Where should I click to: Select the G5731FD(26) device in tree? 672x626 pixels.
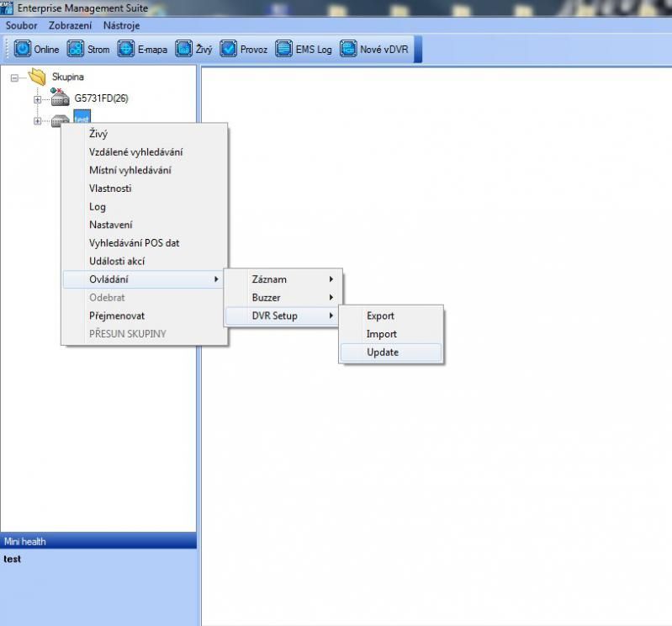click(100, 98)
